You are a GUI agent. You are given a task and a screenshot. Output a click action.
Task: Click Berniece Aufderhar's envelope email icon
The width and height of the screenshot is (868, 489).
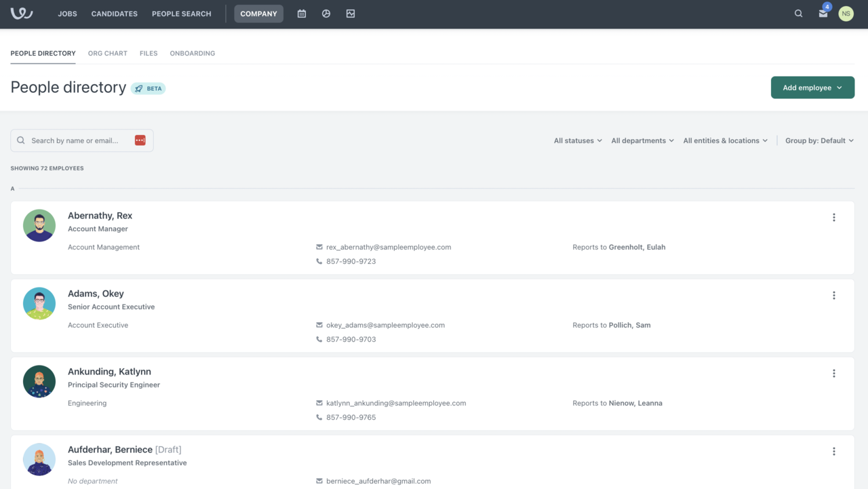coord(319,482)
